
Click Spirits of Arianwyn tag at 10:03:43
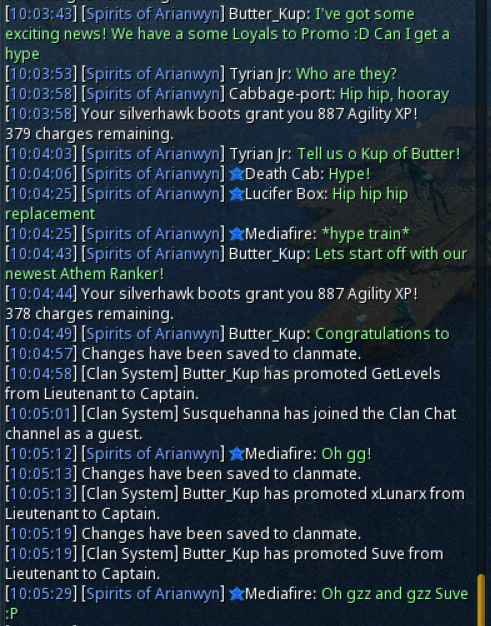pos(153,14)
